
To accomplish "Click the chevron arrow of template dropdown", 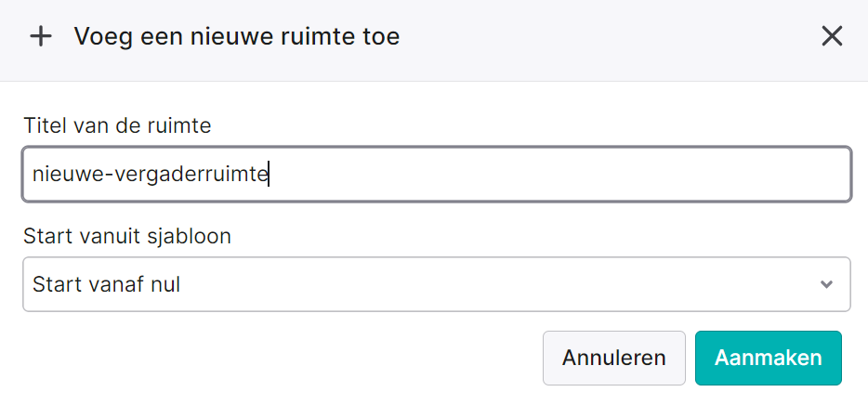I will point(826,284).
